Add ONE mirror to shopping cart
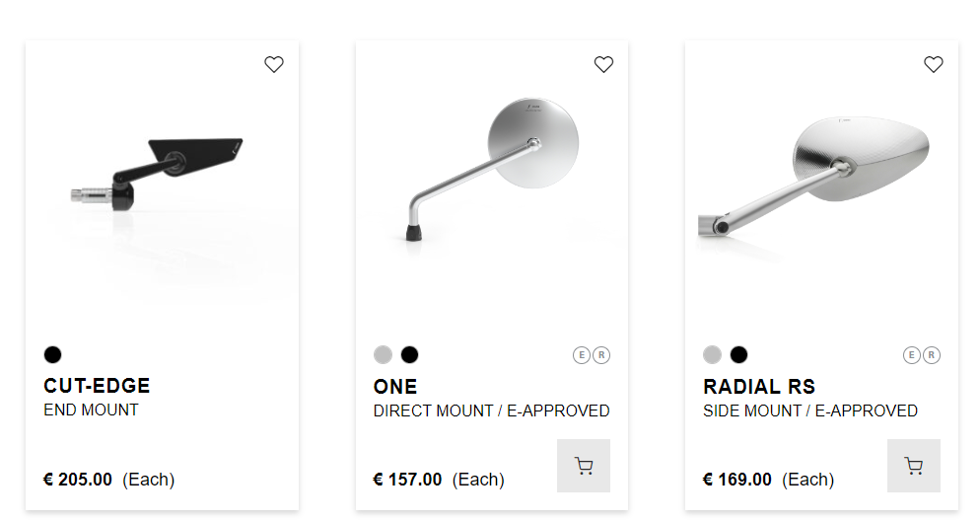Screen dimensions: 980x522 pyautogui.click(x=584, y=466)
